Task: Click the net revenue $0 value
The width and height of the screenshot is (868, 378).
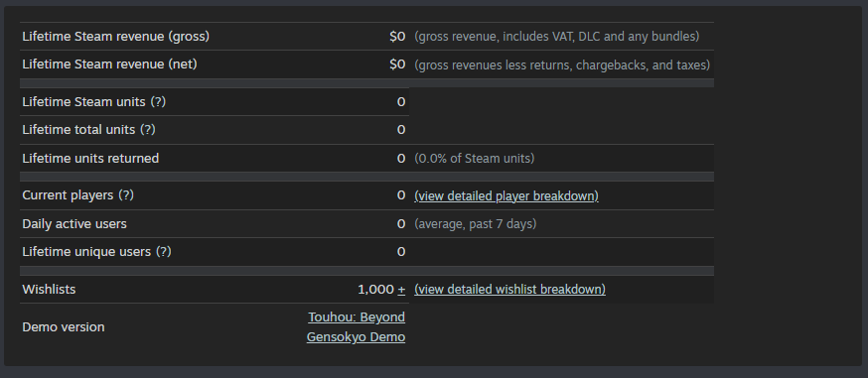Action: (397, 64)
